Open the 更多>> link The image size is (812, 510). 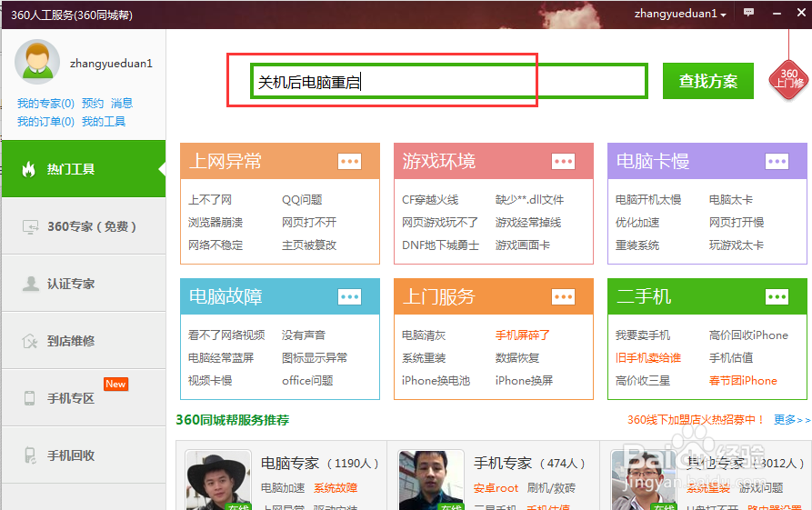pyautogui.click(x=792, y=419)
